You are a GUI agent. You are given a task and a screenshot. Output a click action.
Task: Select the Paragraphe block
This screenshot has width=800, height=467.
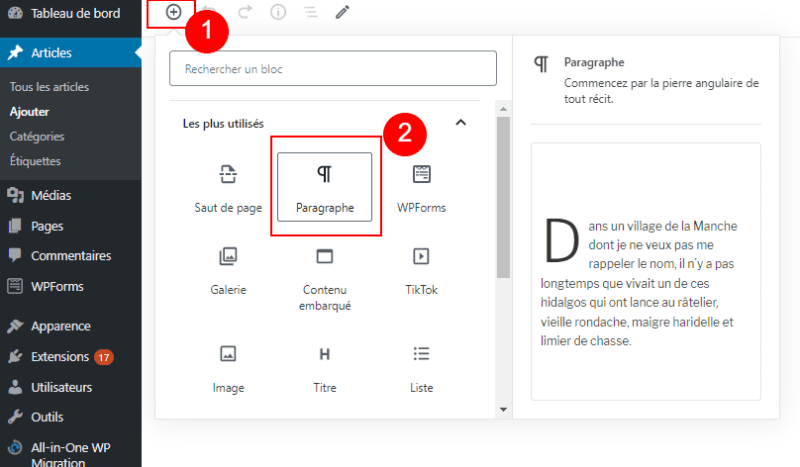point(325,187)
